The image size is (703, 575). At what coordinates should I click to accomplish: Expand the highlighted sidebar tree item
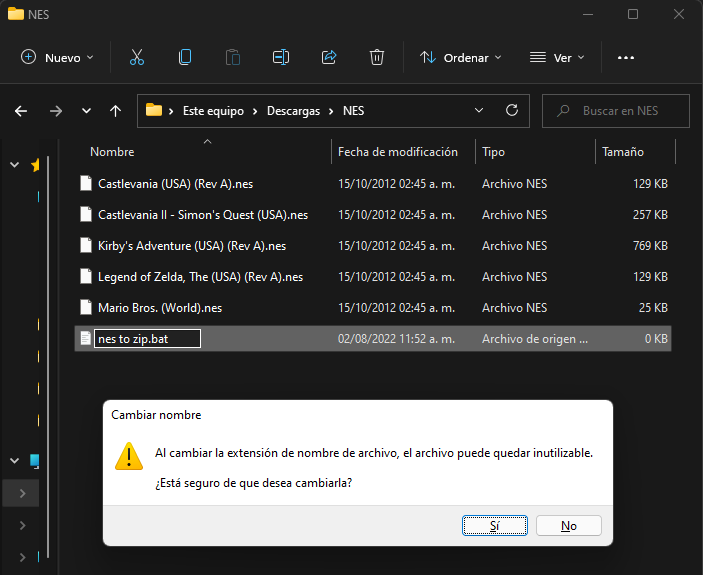[x=22, y=493]
